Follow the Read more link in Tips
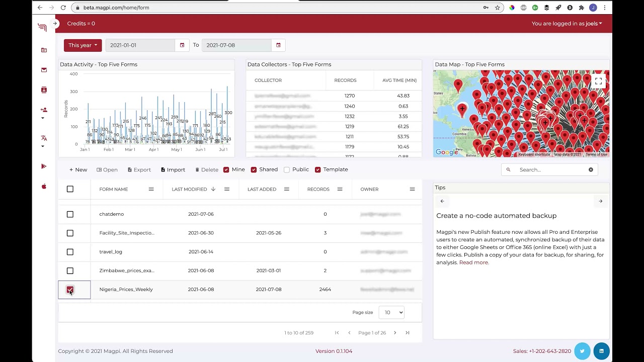Viewport: 644px width, 362px height. pos(474,262)
